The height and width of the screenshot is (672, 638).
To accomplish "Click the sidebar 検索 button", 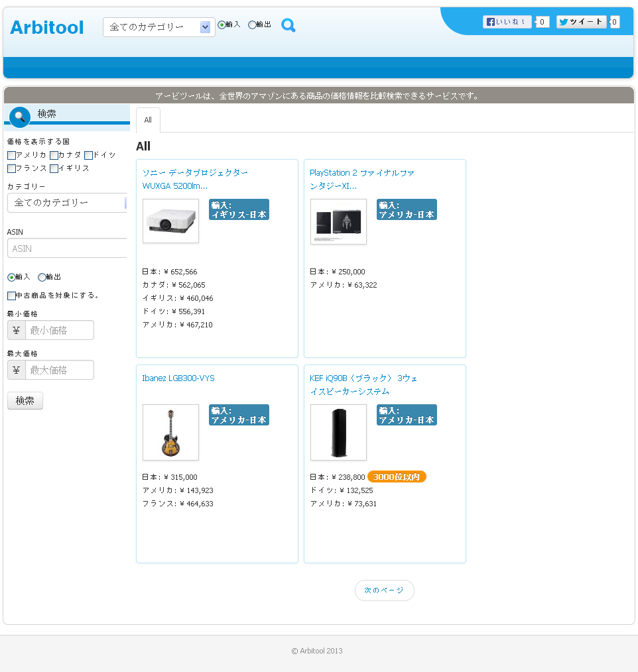I will coord(25,401).
